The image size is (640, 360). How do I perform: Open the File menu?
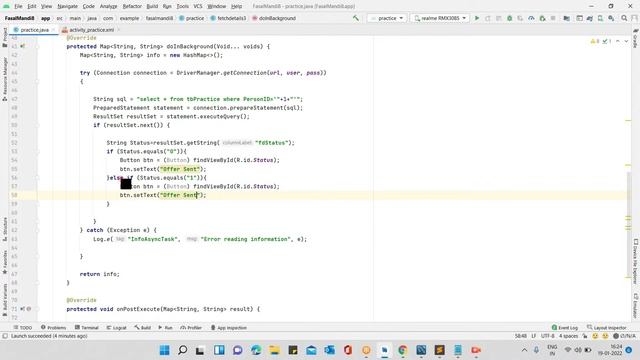point(18,6)
